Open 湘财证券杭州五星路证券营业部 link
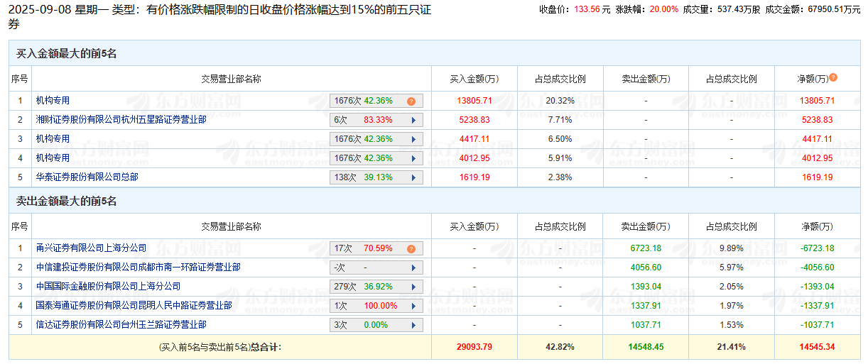Viewport: 868px width, 364px height. [121, 120]
